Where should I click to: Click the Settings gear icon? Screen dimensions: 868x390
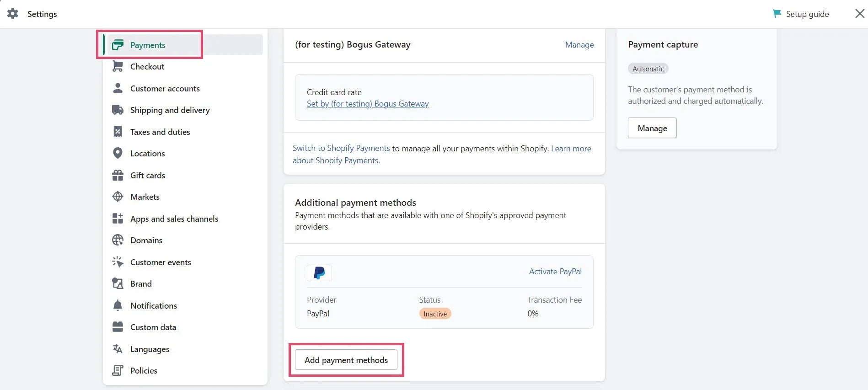coord(13,14)
